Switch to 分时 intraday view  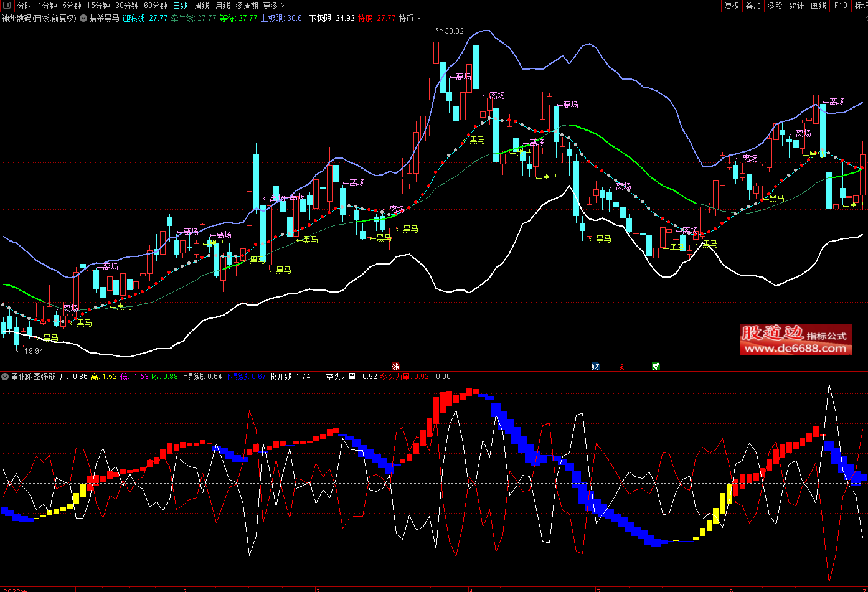point(25,6)
